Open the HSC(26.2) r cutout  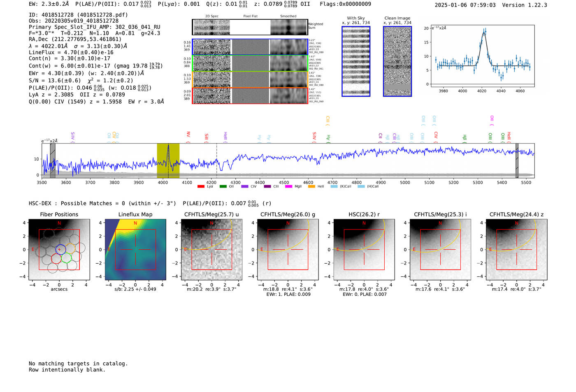[364, 249]
